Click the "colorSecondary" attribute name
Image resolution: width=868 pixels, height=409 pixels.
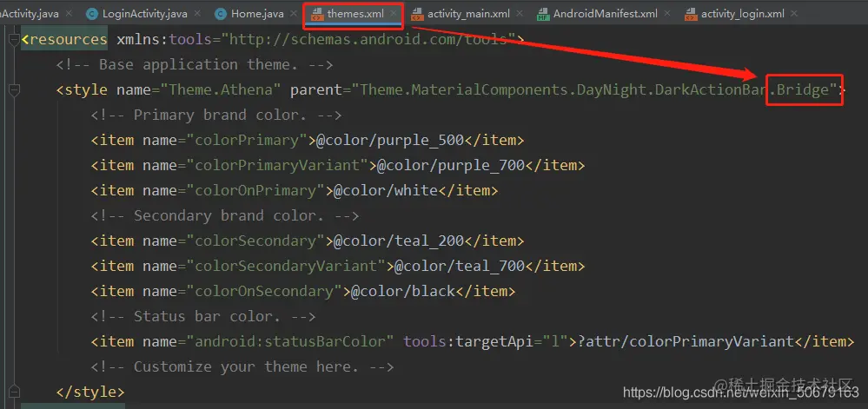click(x=255, y=241)
